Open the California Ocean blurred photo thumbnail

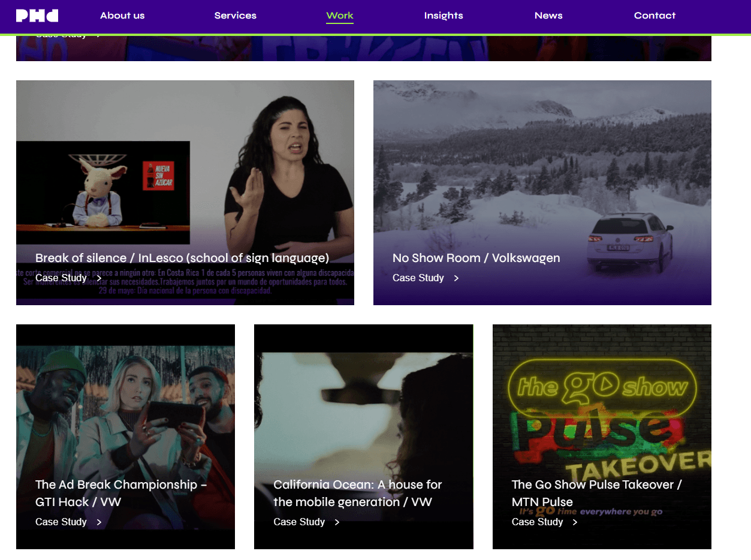[x=364, y=436]
